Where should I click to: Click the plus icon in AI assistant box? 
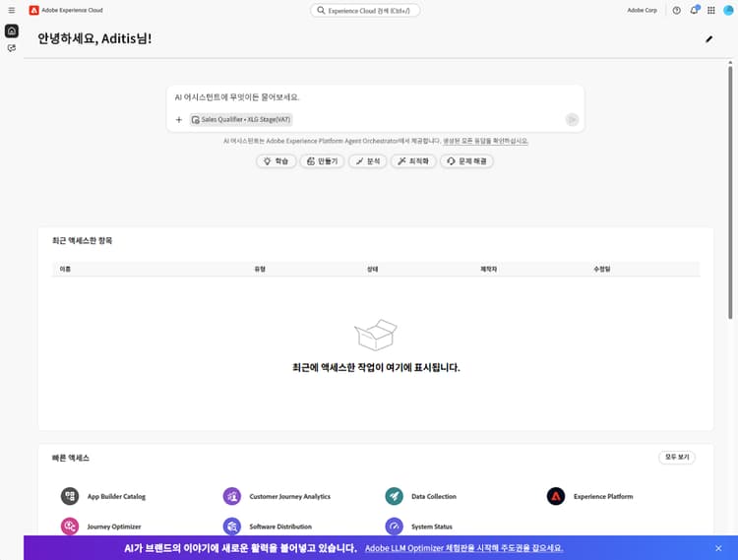coord(179,119)
